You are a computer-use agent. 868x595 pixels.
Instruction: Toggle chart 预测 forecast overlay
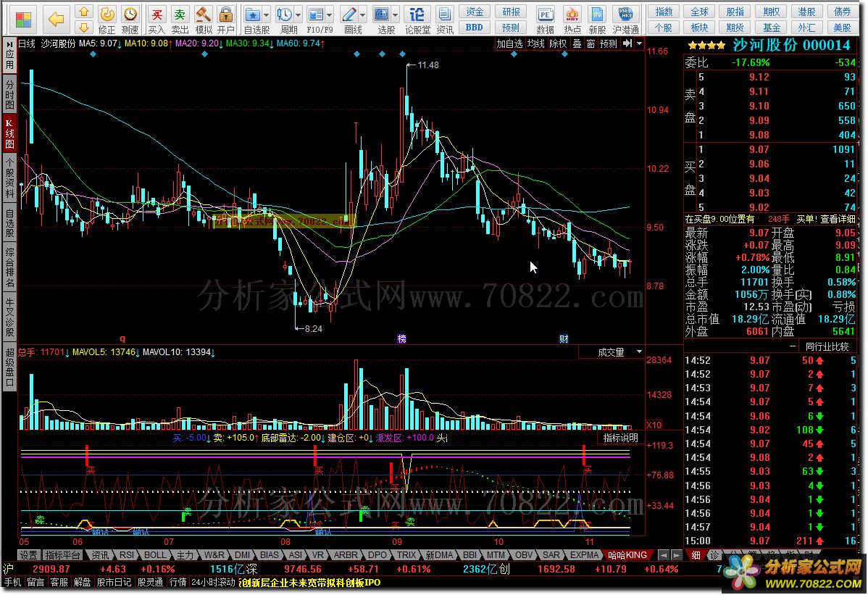(x=609, y=43)
